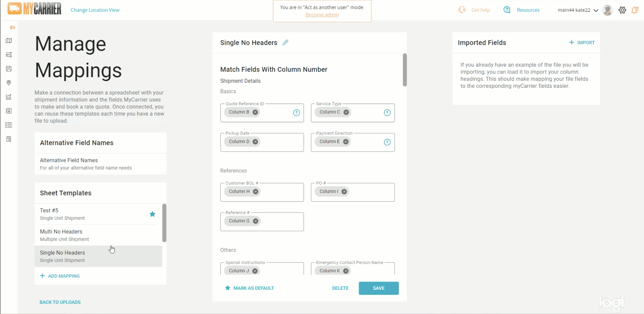Open help for Service Type field
Image resolution: width=644 pixels, height=314 pixels.
click(x=387, y=113)
